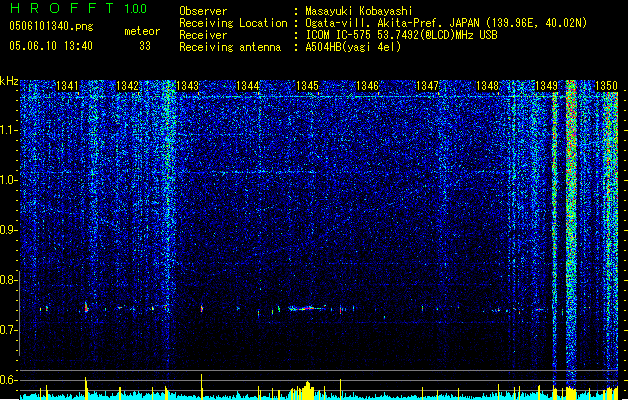Image resolution: width=629 pixels, height=400 pixels.
Task: Click the Observer label
Action: point(203,11)
